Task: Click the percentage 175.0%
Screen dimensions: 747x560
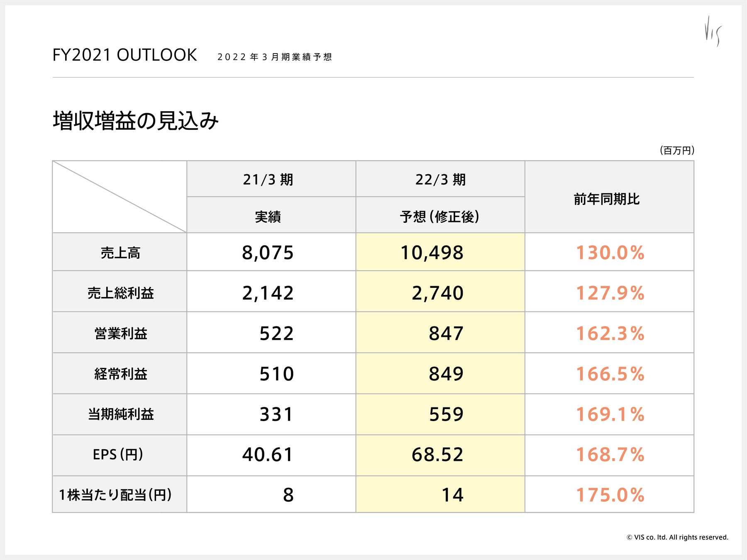Action: (x=610, y=495)
